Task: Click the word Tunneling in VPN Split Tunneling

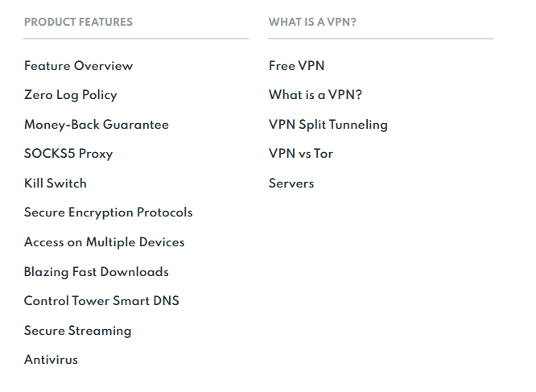Action: 359,125
